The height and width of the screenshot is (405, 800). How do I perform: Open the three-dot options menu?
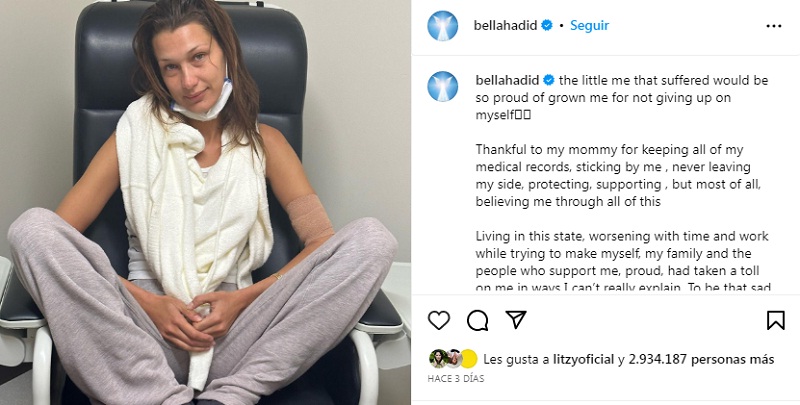[x=773, y=26]
